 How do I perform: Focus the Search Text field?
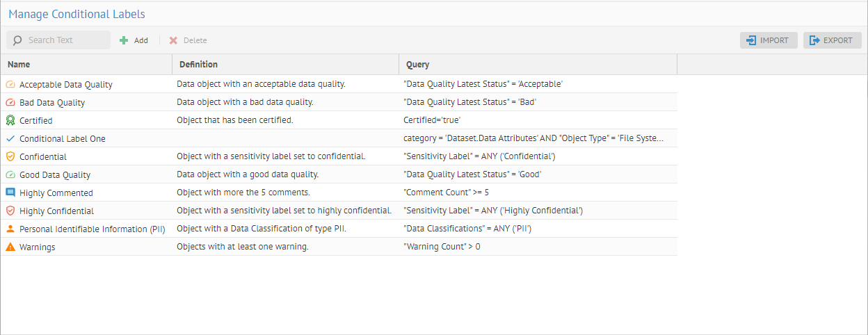(x=65, y=40)
